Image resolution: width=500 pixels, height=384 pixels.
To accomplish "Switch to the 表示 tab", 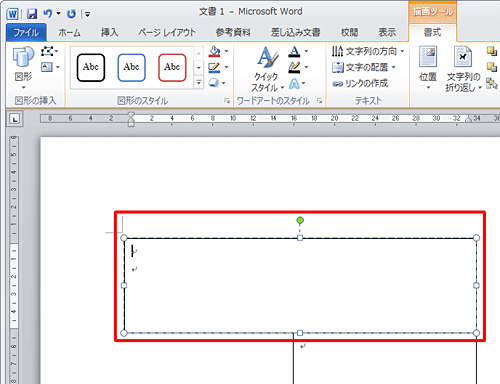I will 387,32.
